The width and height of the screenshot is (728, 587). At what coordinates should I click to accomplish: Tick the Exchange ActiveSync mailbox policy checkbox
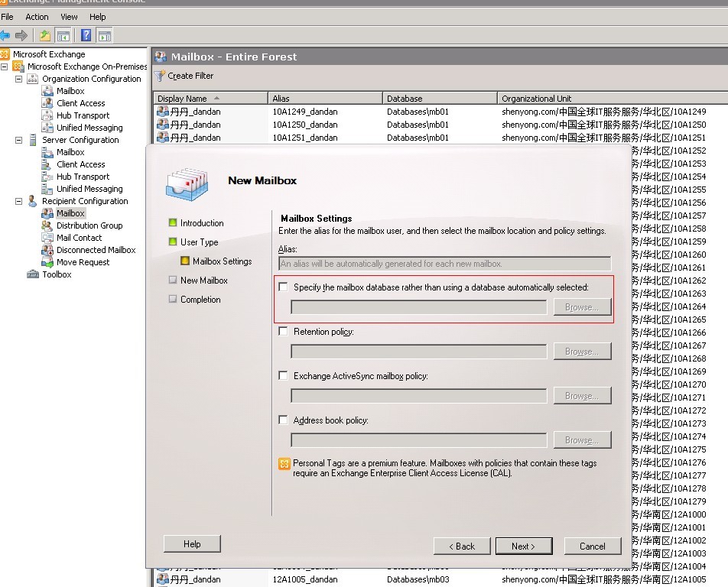[x=283, y=375]
